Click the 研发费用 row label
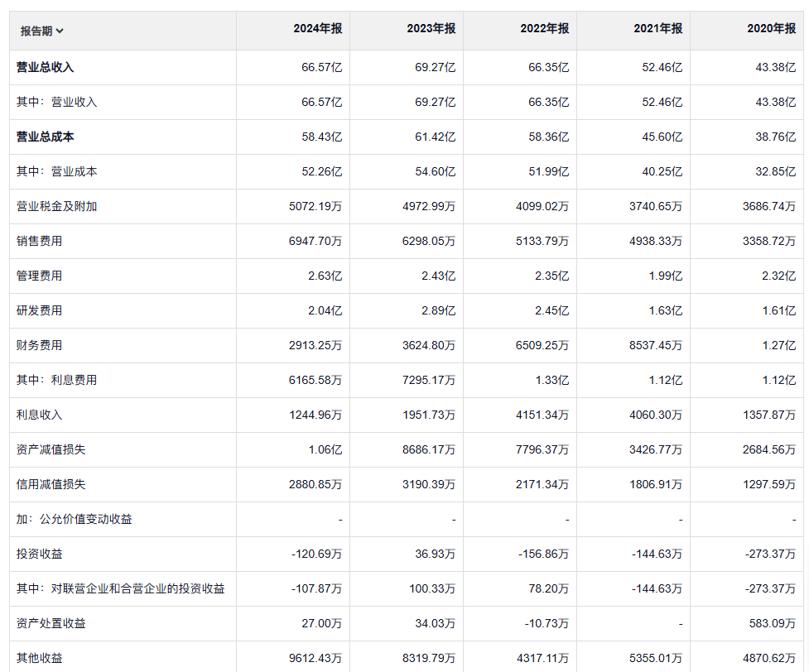 pyautogui.click(x=39, y=310)
